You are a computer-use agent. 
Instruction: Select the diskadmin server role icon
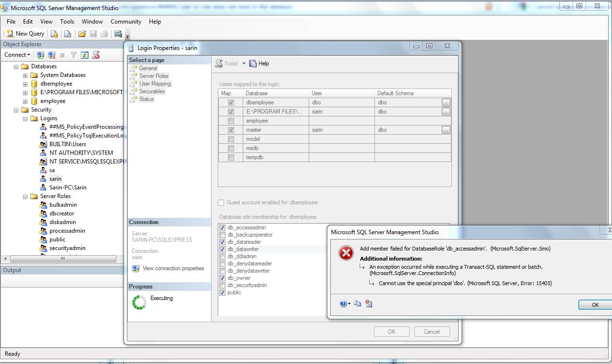43,222
